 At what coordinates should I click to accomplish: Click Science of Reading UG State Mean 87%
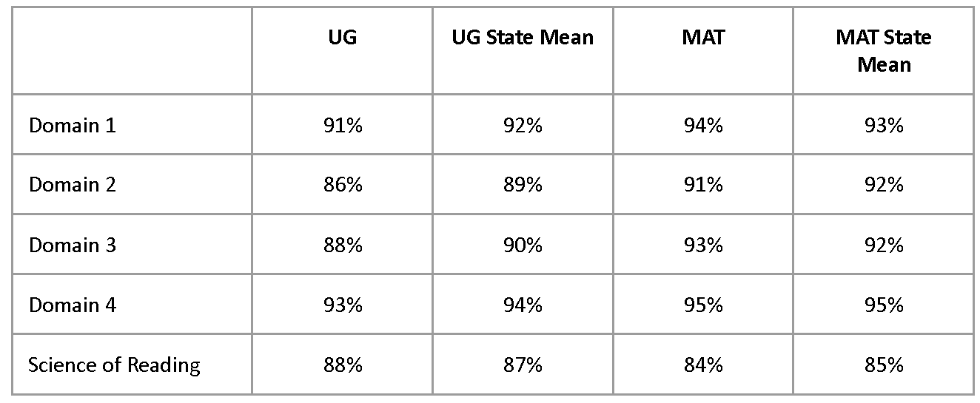523,365
